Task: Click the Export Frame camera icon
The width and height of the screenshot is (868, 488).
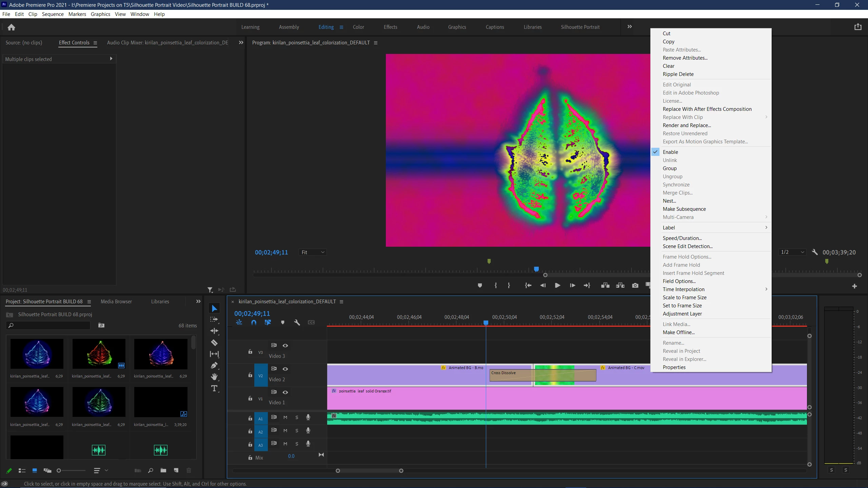Action: coord(635,285)
